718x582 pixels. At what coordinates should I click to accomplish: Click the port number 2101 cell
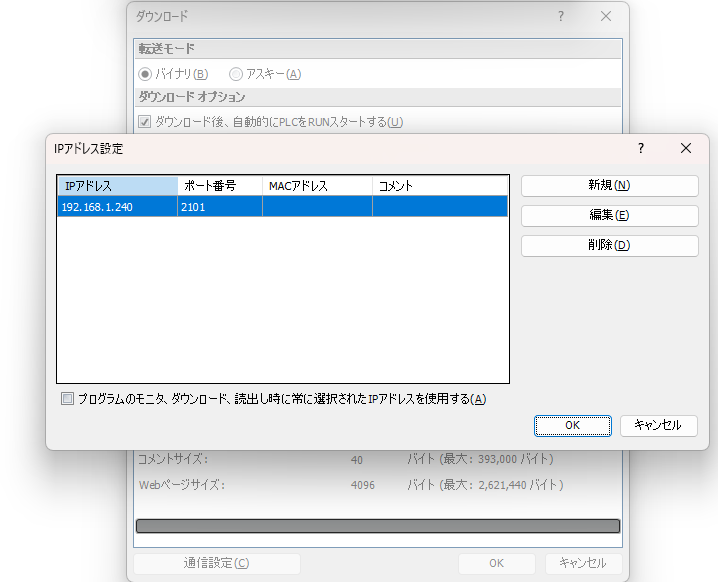pos(220,207)
